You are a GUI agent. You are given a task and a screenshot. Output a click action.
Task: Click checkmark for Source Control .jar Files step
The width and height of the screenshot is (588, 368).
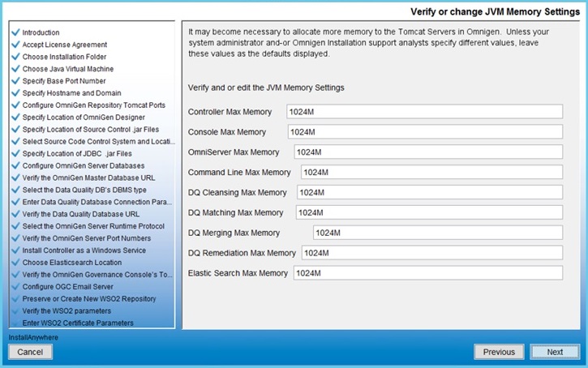tap(15, 129)
